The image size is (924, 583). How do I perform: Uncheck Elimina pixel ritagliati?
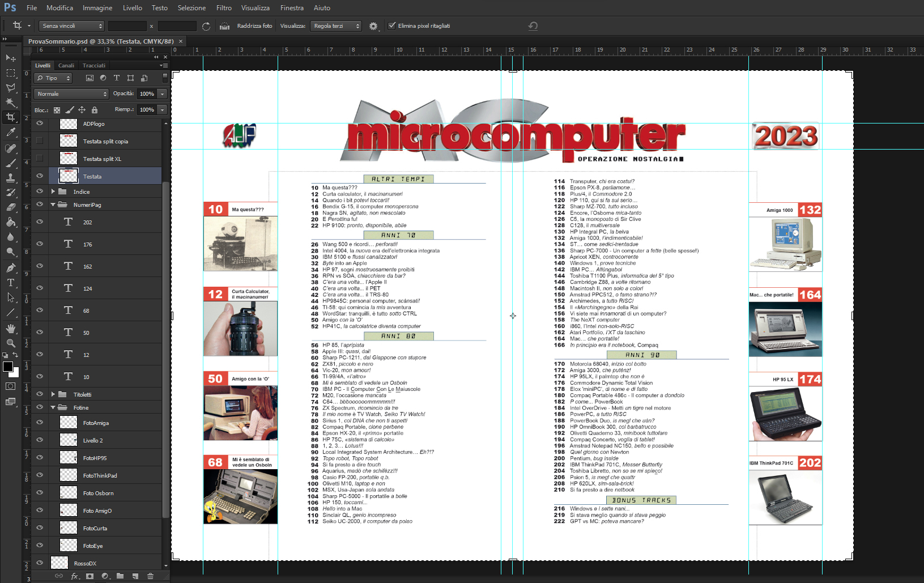391,25
